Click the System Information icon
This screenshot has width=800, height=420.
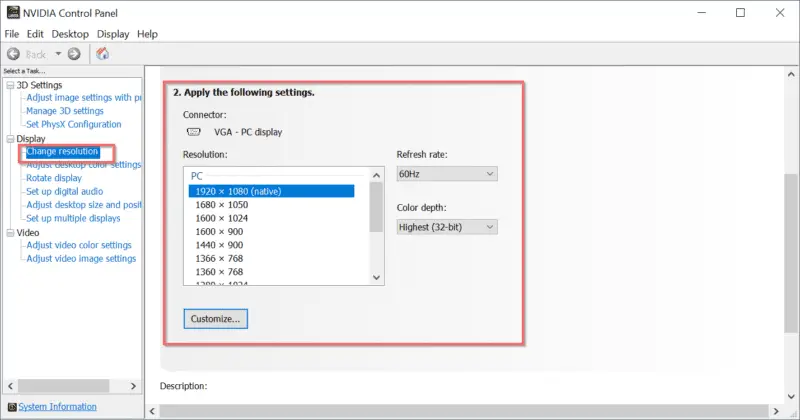[12, 407]
